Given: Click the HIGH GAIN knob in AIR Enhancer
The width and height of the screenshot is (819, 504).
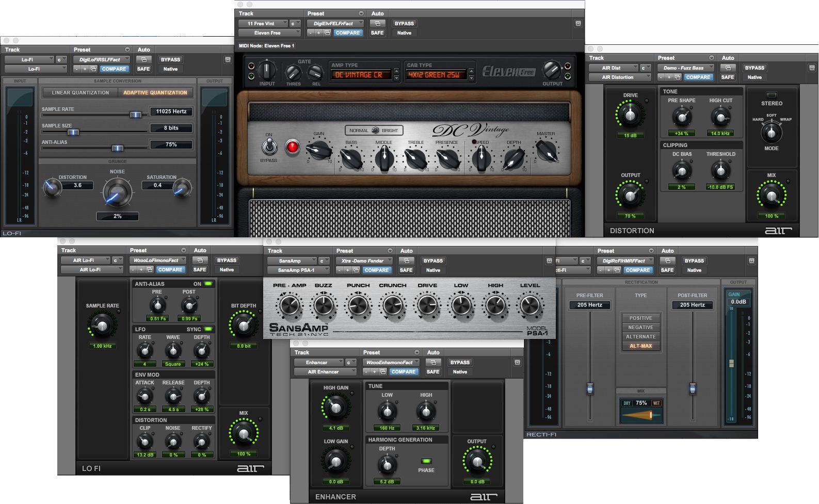Looking at the screenshot, I should point(335,408).
